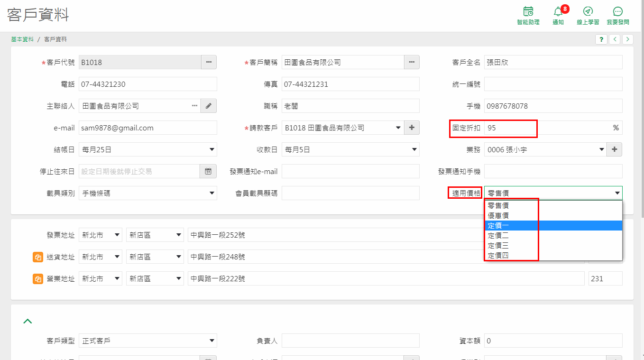Viewport: 644px width, 360px height.
Task: Open the 發票地址 city dropdown 新北市
Action: (x=101, y=235)
